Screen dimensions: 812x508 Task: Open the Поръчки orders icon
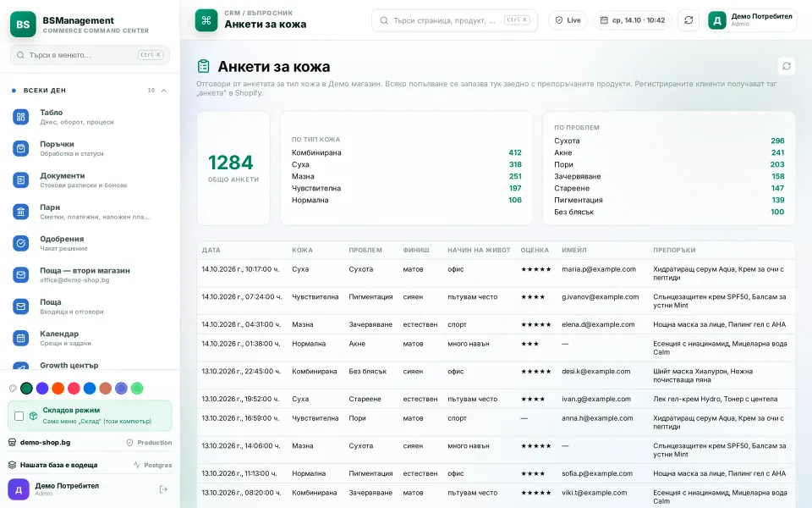(20, 149)
